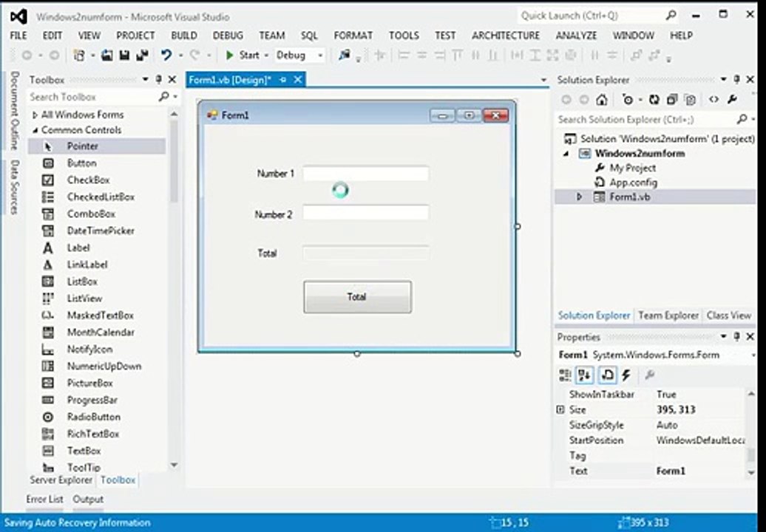Click the Save icon in the toolbar
The width and height of the screenshot is (766, 532).
(124, 55)
